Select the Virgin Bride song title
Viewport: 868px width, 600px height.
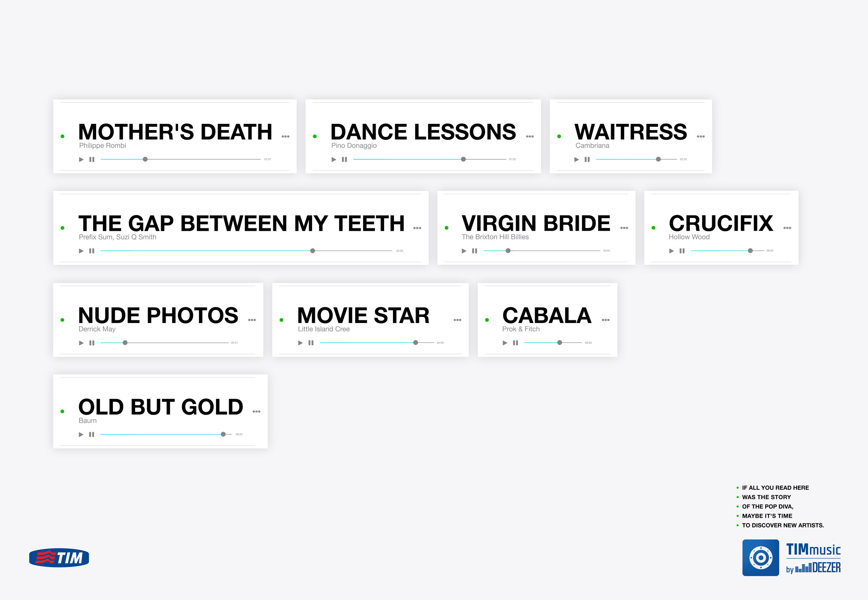[x=536, y=223]
